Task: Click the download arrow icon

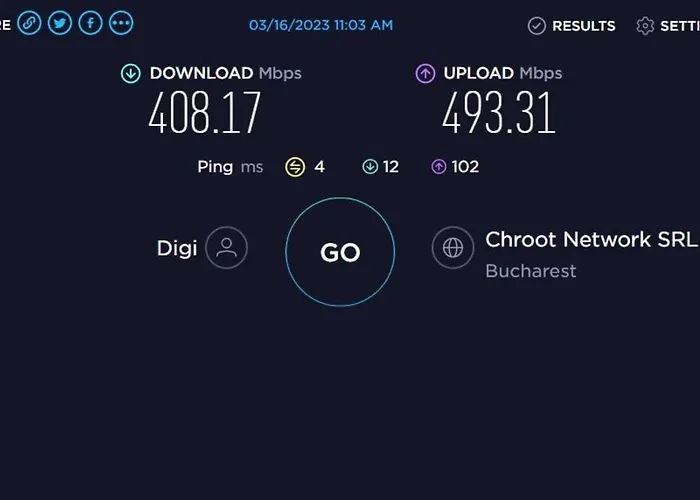Action: tap(131, 74)
